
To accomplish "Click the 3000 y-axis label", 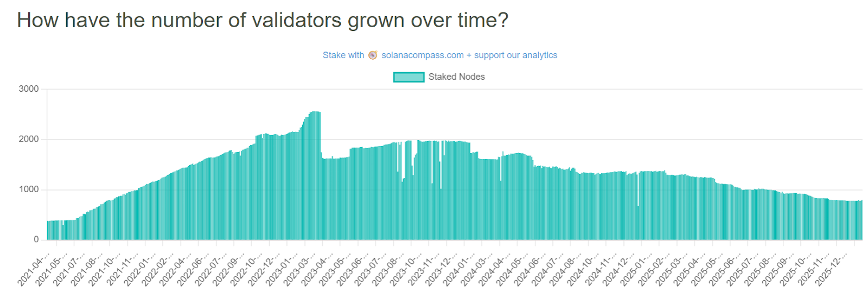I will [x=29, y=89].
